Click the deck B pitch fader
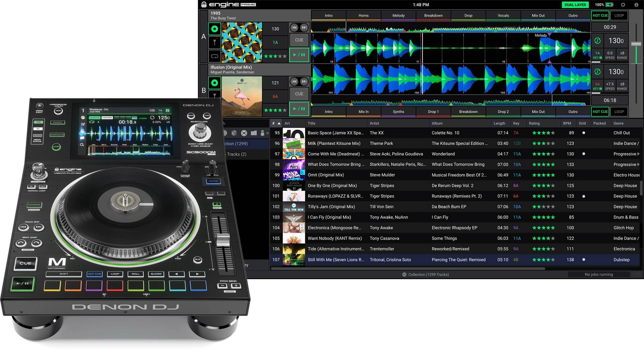This screenshot has width=644, height=353. click(x=636, y=84)
